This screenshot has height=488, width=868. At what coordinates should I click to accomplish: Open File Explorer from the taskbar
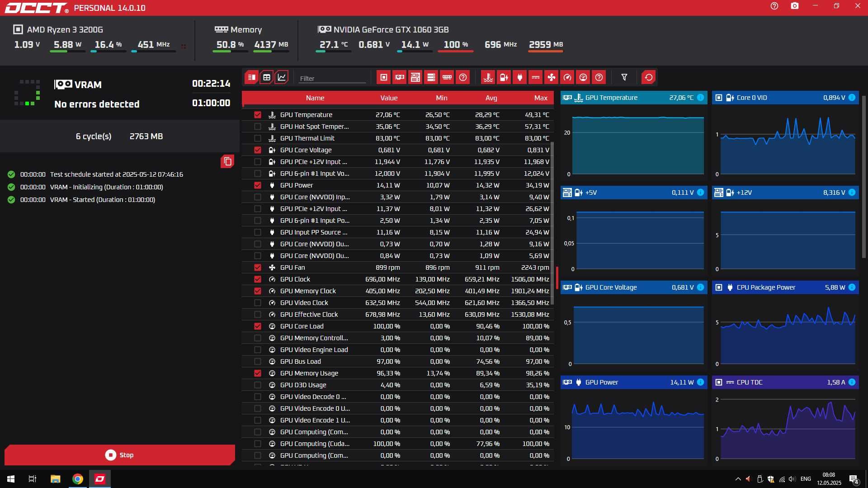[x=55, y=479]
